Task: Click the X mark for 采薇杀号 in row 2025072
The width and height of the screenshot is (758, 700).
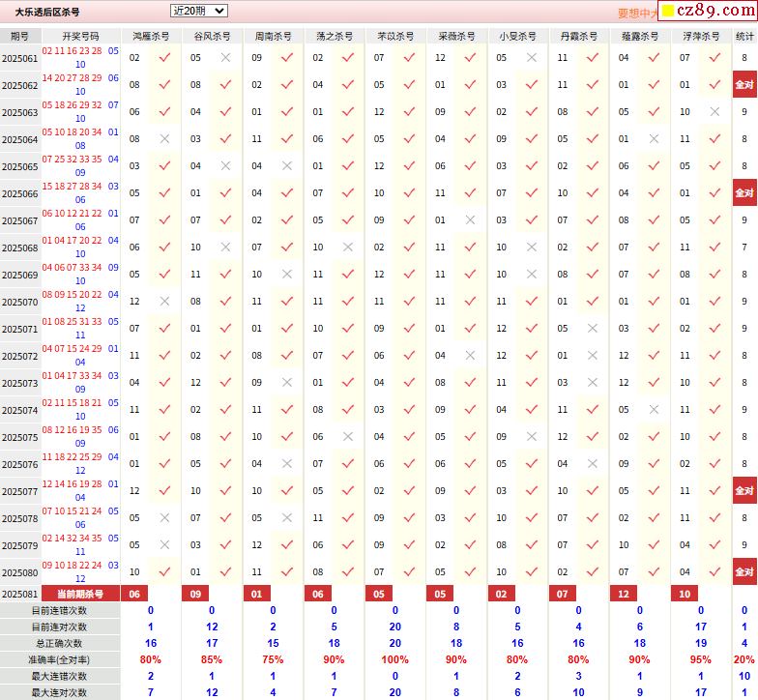Action: click(470, 356)
